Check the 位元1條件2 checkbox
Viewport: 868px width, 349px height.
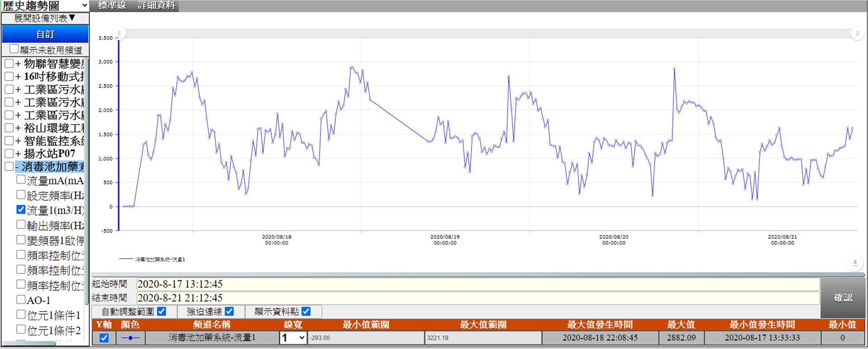(x=21, y=329)
